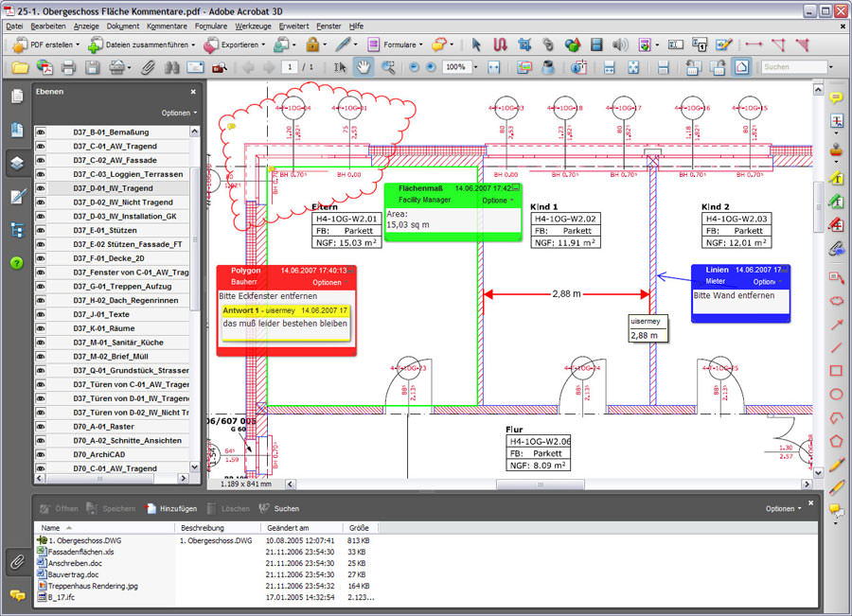The image size is (852, 616).
Task: Expand the Formulare dropdown arrow
Action: [x=420, y=44]
